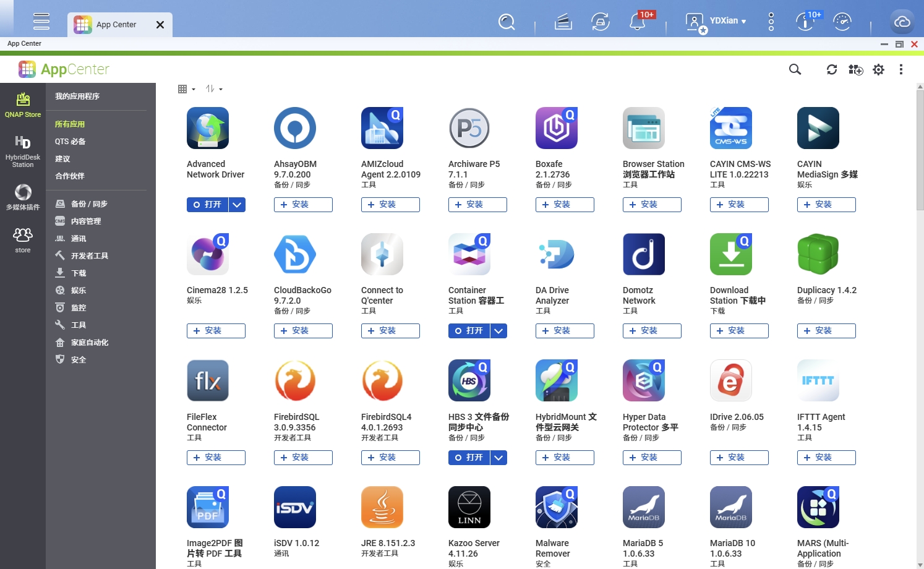Open the YDXian user account dropdown
Image resolution: width=924 pixels, height=569 pixels.
click(x=716, y=22)
